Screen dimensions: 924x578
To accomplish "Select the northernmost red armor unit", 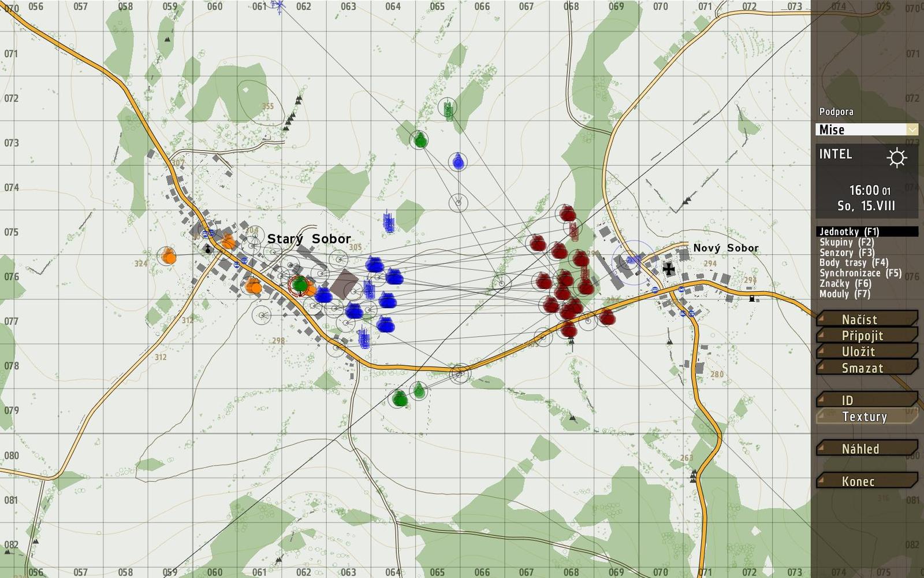I will (x=568, y=214).
